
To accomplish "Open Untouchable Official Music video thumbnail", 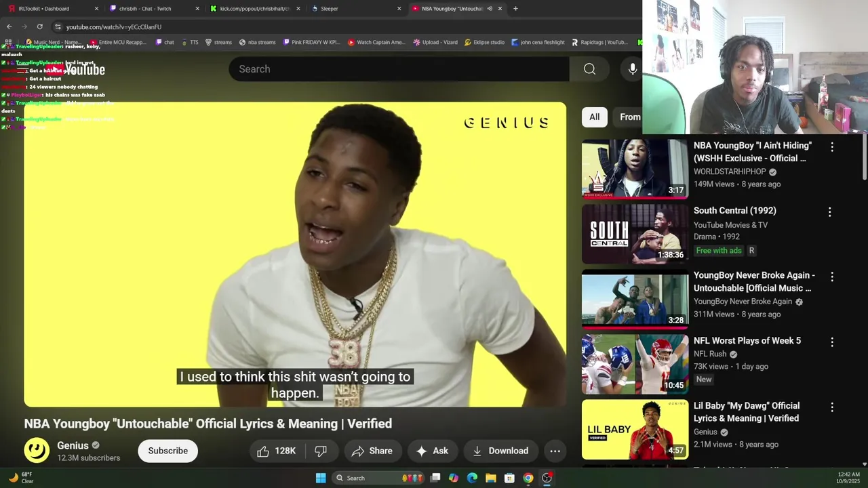I will [635, 299].
